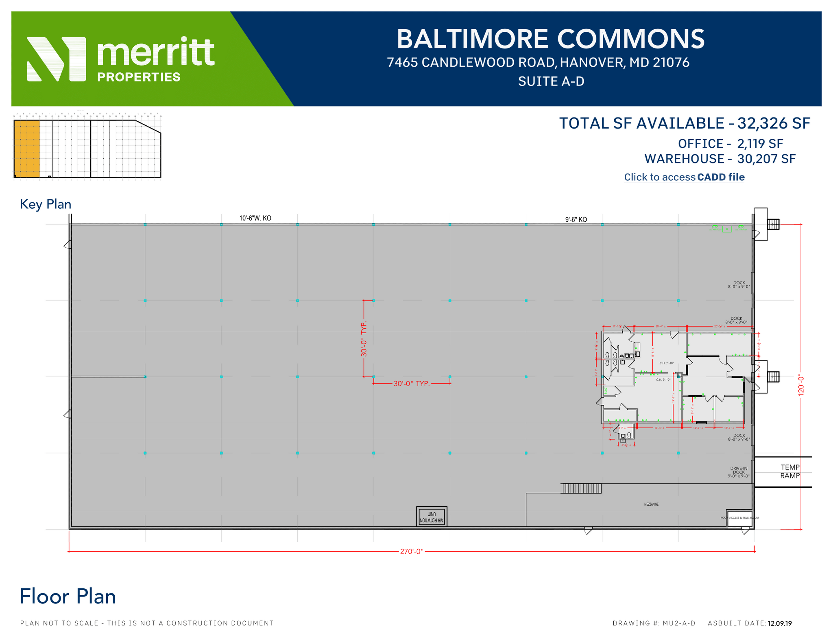Screen dimensions: 833x644
Task: Click the 'TEMP RAMP' label
Action: [790, 472]
